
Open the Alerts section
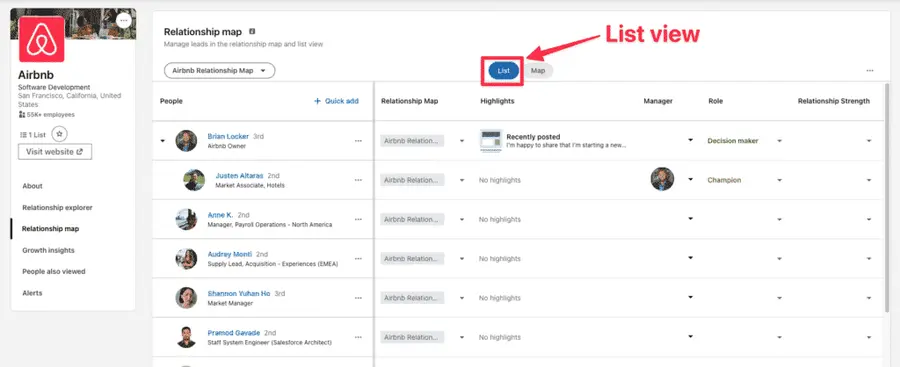pos(32,293)
